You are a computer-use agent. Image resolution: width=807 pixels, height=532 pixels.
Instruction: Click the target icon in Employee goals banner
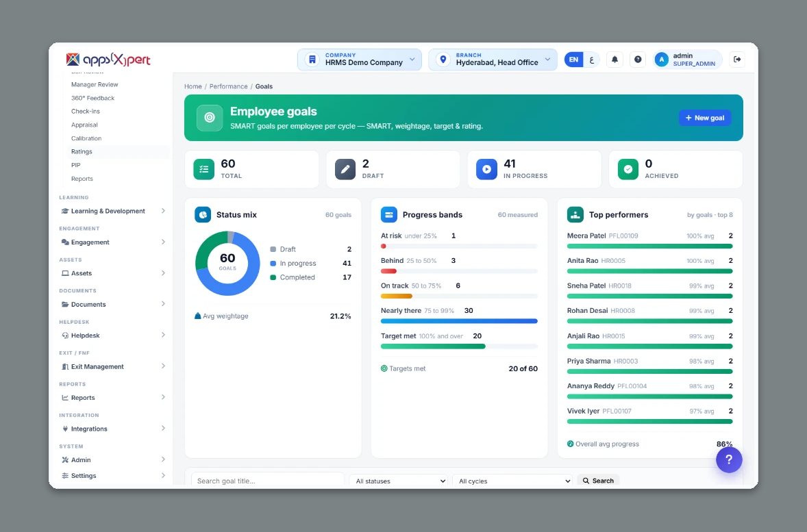(210, 118)
